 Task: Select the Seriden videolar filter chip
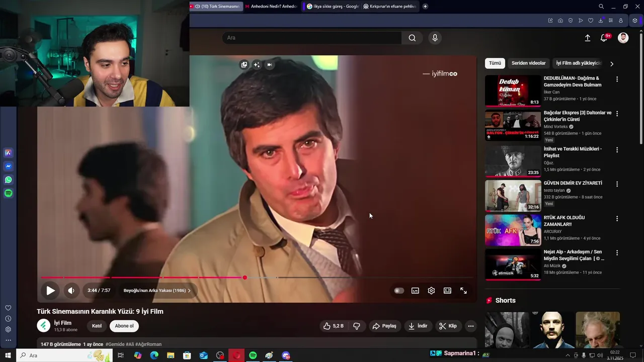click(x=528, y=63)
